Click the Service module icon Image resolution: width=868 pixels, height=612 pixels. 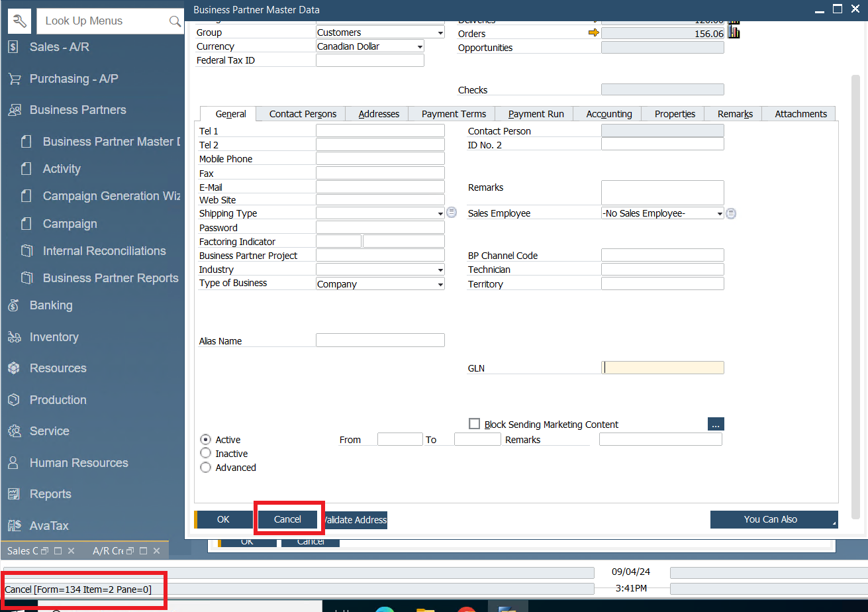[x=14, y=431]
